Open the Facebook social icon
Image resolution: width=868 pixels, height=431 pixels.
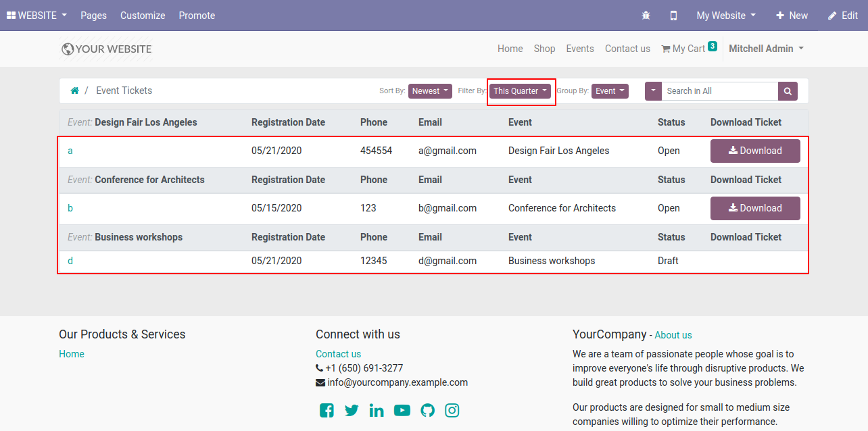coord(327,410)
